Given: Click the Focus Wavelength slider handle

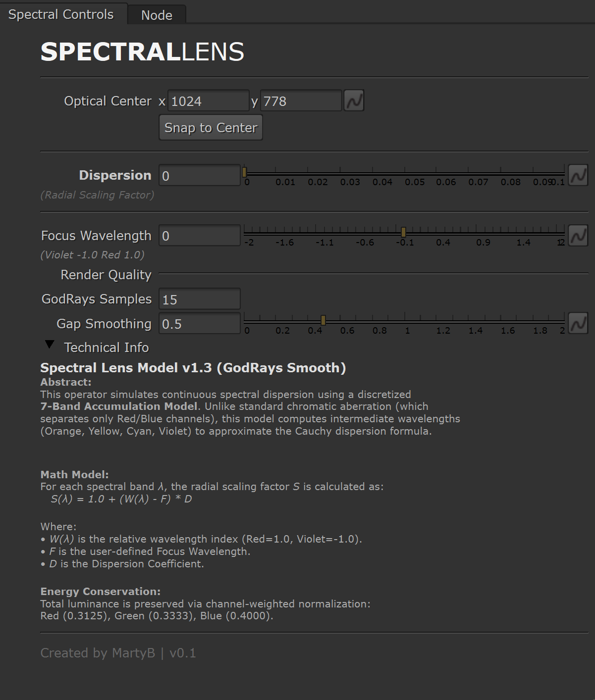Looking at the screenshot, I should pos(403,232).
